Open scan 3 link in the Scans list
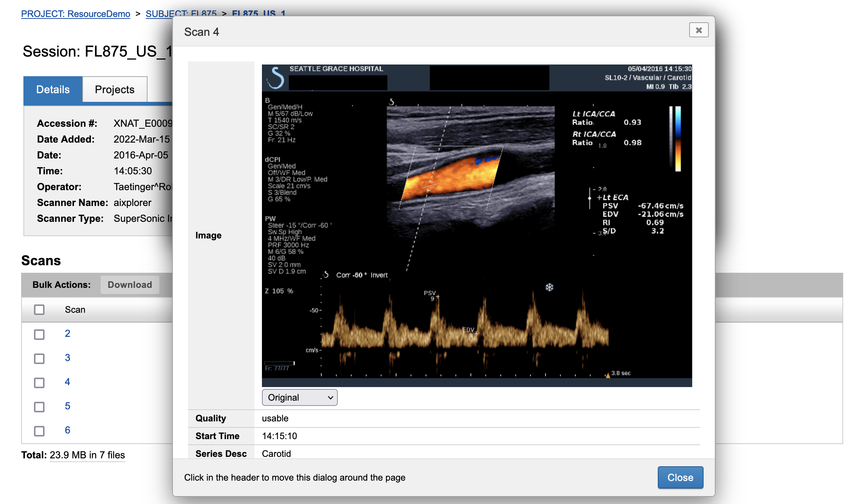Image resolution: width=856 pixels, height=504 pixels. (67, 358)
